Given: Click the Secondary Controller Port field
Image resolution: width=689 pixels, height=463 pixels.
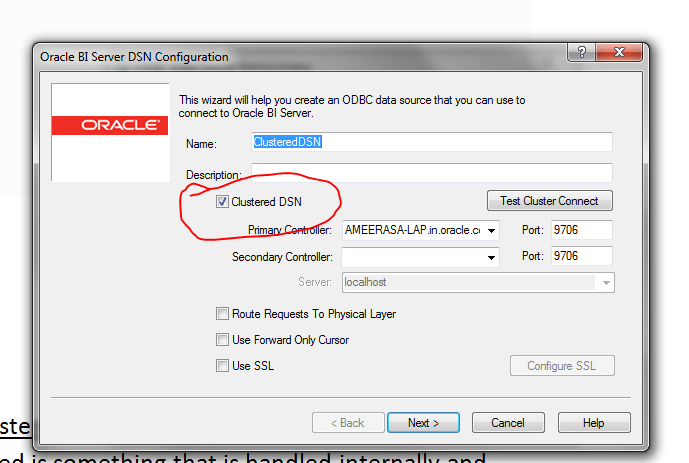Looking at the screenshot, I should (x=582, y=256).
